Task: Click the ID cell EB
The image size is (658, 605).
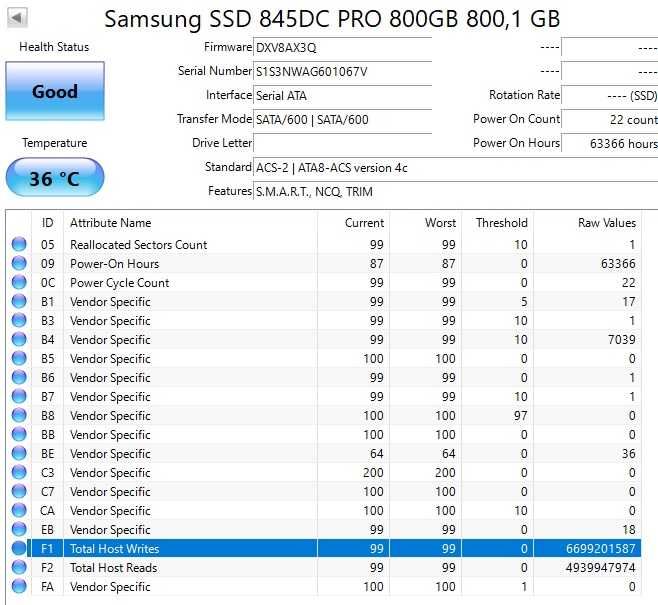Action: 47,529
